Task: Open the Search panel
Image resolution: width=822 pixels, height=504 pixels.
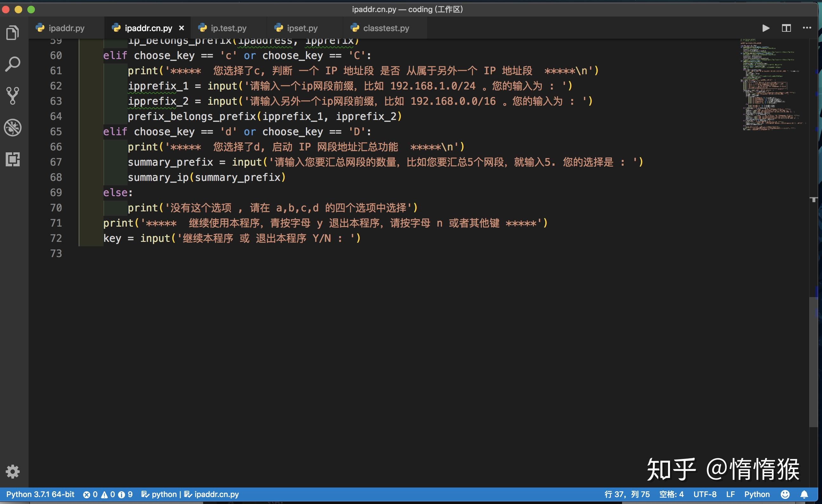Action: point(13,63)
